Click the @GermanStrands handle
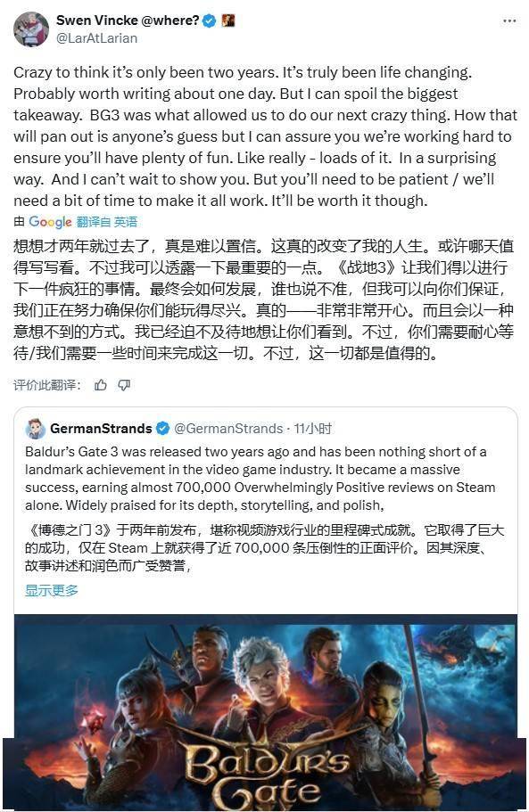 coord(228,429)
